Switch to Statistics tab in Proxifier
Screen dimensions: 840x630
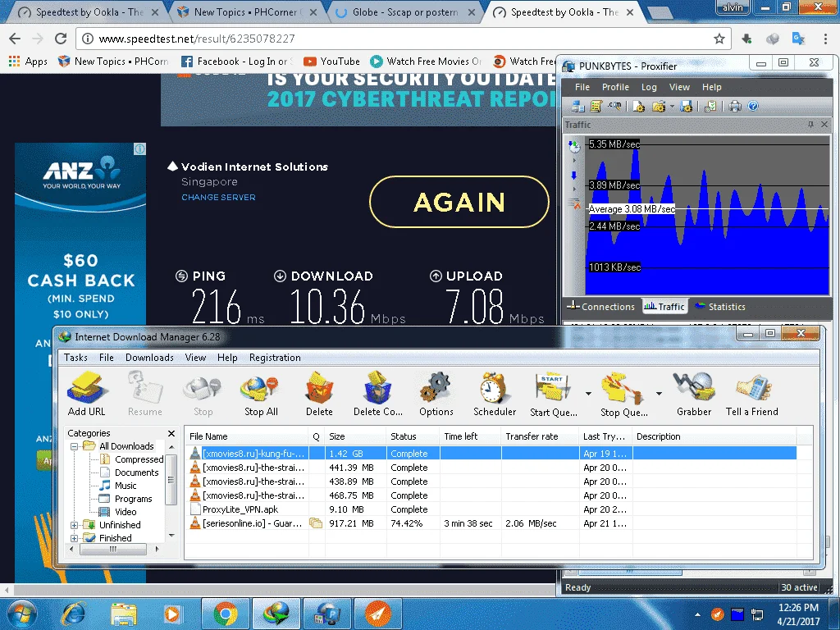tap(720, 307)
